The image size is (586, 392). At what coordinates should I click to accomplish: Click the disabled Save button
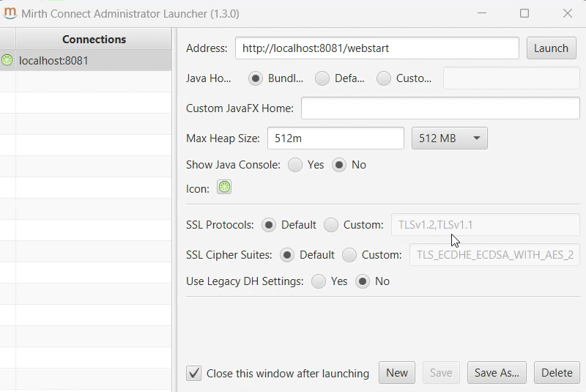coord(441,372)
